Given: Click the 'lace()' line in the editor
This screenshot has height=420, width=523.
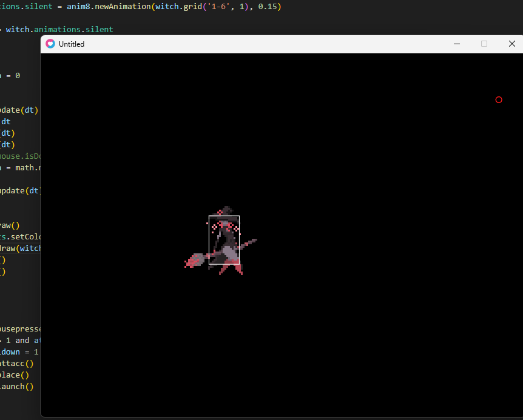Looking at the screenshot, I should pyautogui.click(x=15, y=375).
